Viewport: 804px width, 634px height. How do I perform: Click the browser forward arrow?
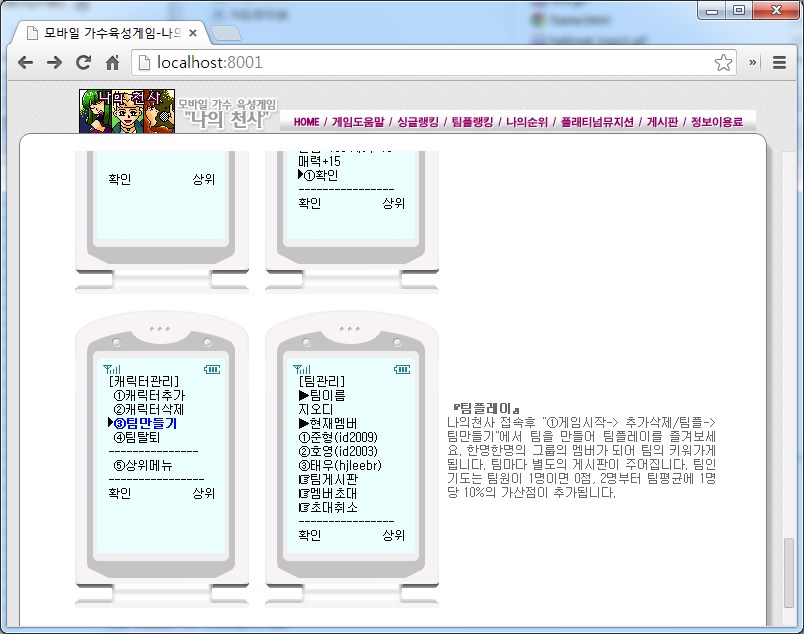coord(55,62)
